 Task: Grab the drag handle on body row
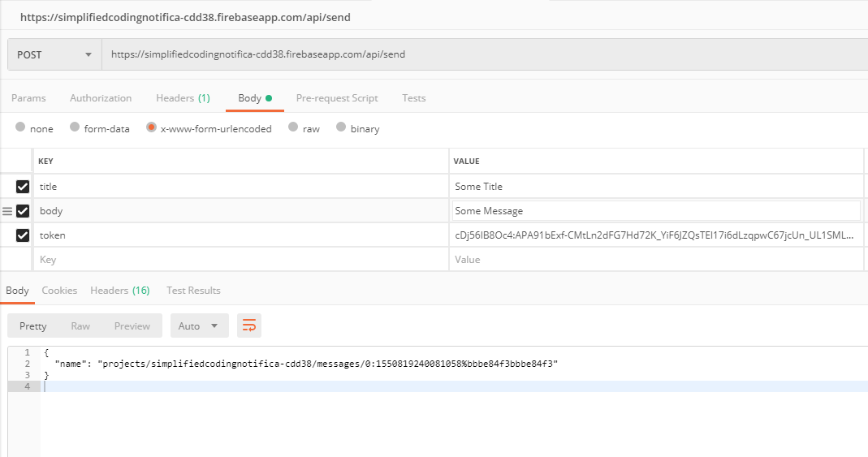[x=7, y=211]
